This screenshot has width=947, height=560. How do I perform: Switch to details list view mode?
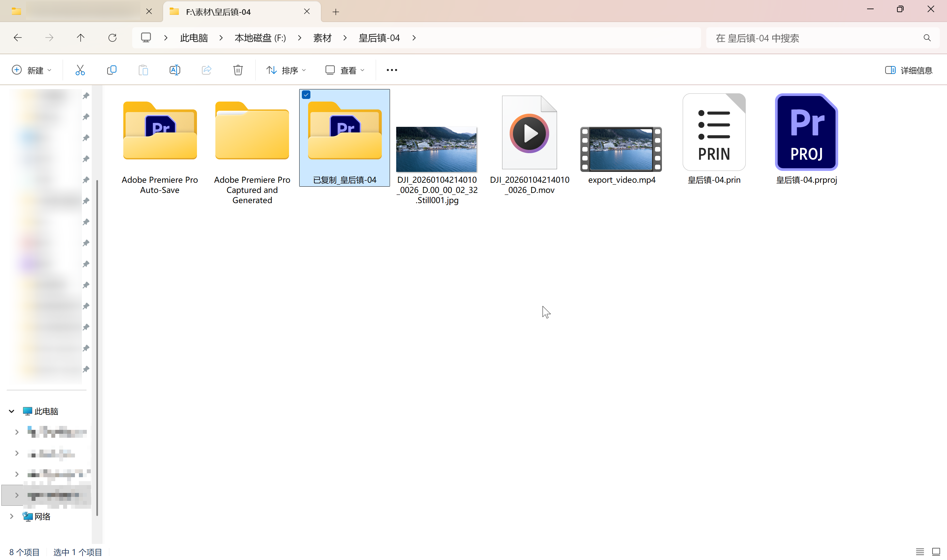click(920, 552)
